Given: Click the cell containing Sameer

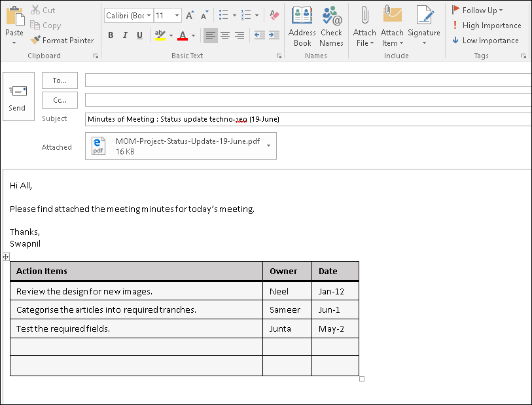Looking at the screenshot, I should 287,309.
